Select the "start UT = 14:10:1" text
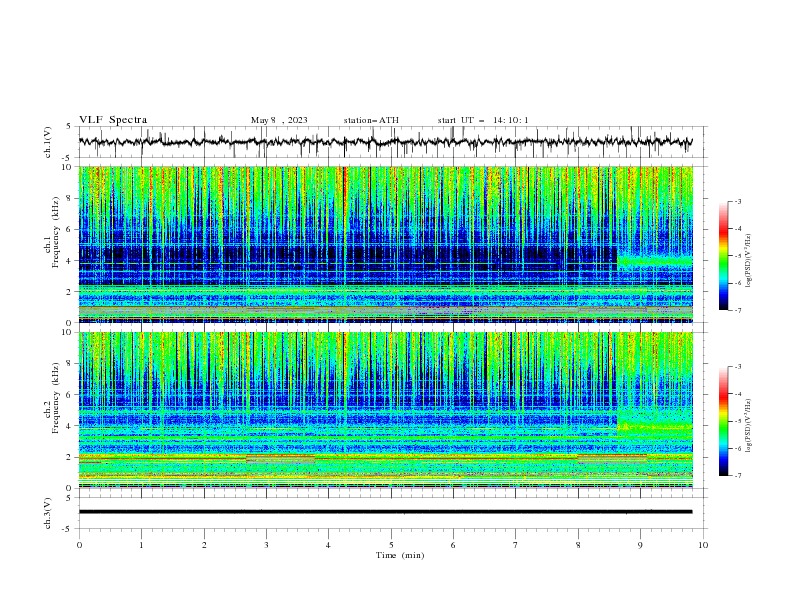Screen dimensions: 792x612 tap(483, 120)
